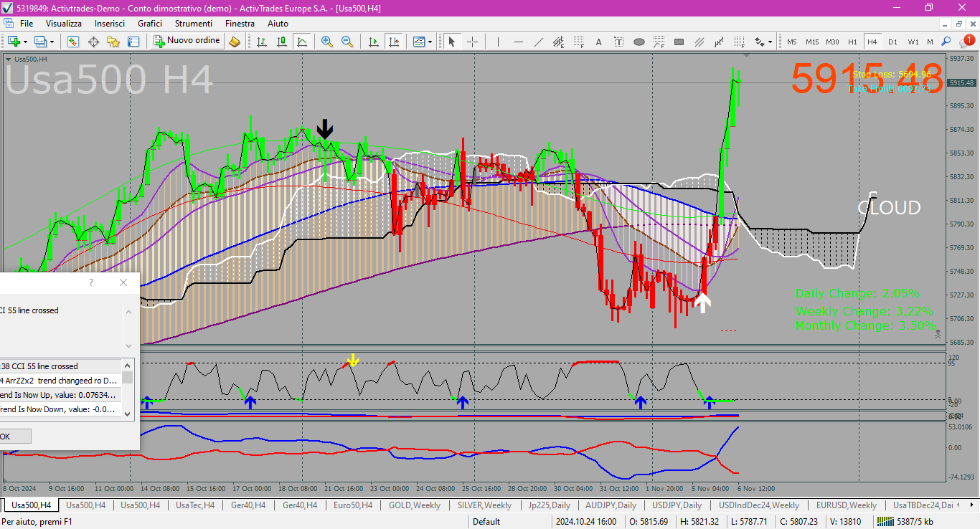
Task: Select the rectangle drawing tool
Action: coord(679,42)
